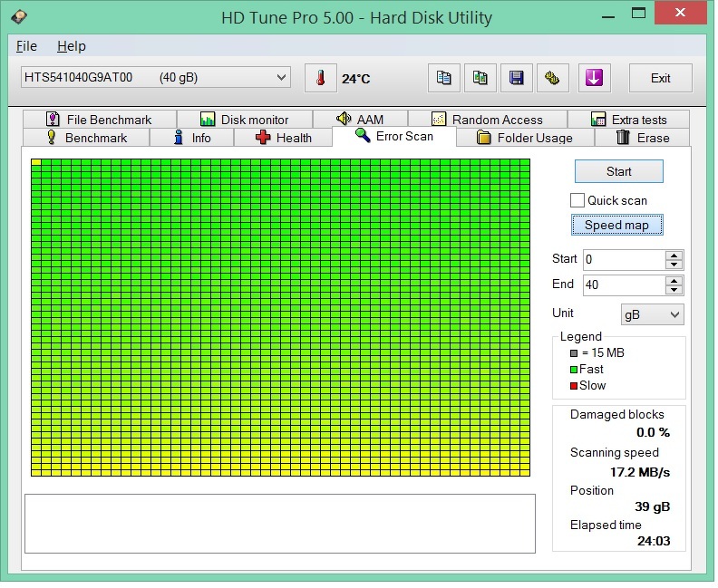Copy info to clipboard toolbar icon
The image size is (718, 588).
[443, 78]
